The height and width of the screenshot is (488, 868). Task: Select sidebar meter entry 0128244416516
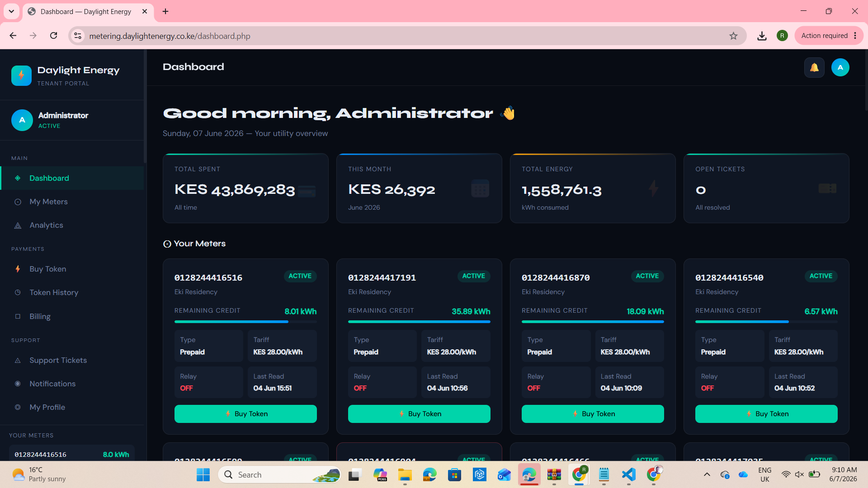click(72, 454)
